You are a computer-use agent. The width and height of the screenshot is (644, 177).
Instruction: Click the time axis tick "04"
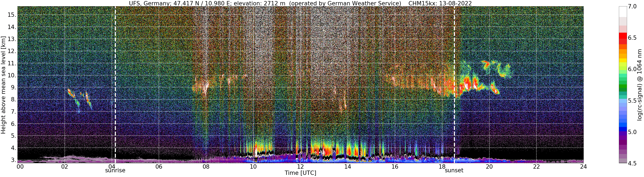pos(112,166)
